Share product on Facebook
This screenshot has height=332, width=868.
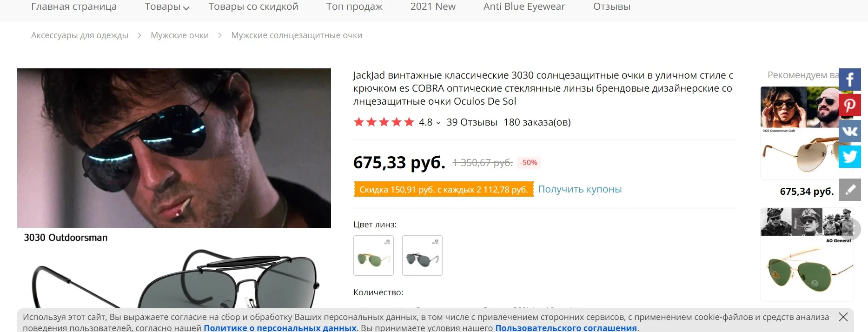pos(850,80)
